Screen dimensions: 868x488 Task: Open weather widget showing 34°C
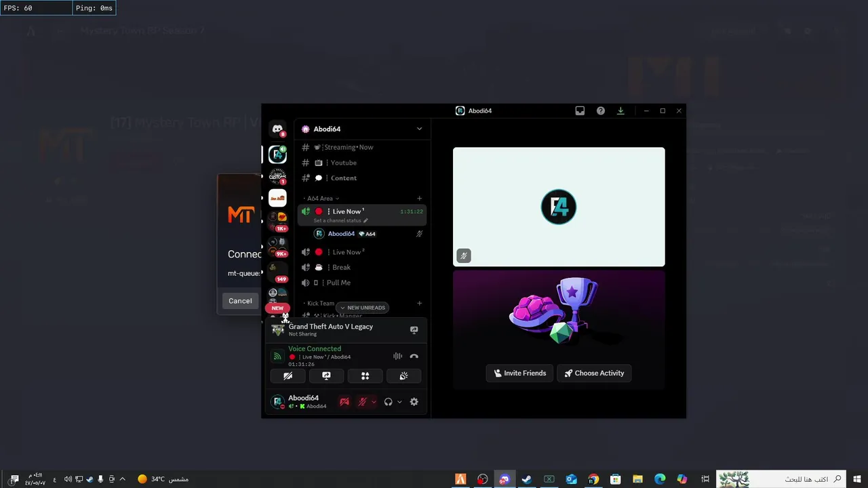[x=163, y=479]
